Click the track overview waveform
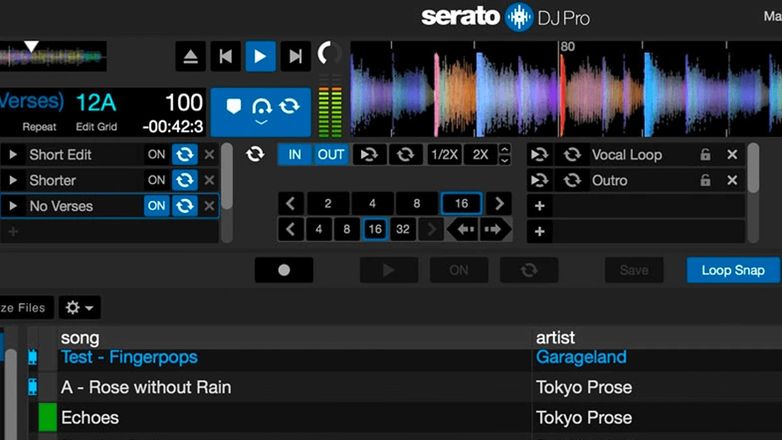The width and height of the screenshot is (782, 440). pyautogui.click(x=53, y=56)
